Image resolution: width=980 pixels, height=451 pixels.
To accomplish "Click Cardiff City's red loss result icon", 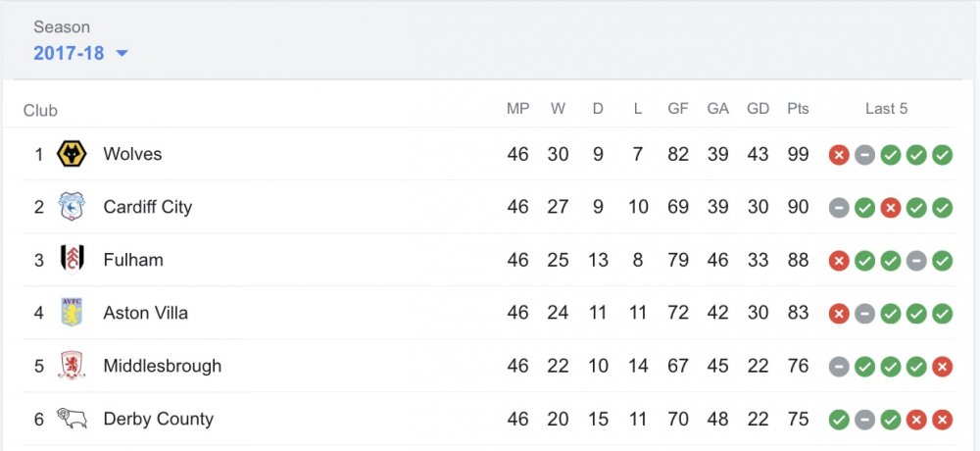I will (890, 208).
